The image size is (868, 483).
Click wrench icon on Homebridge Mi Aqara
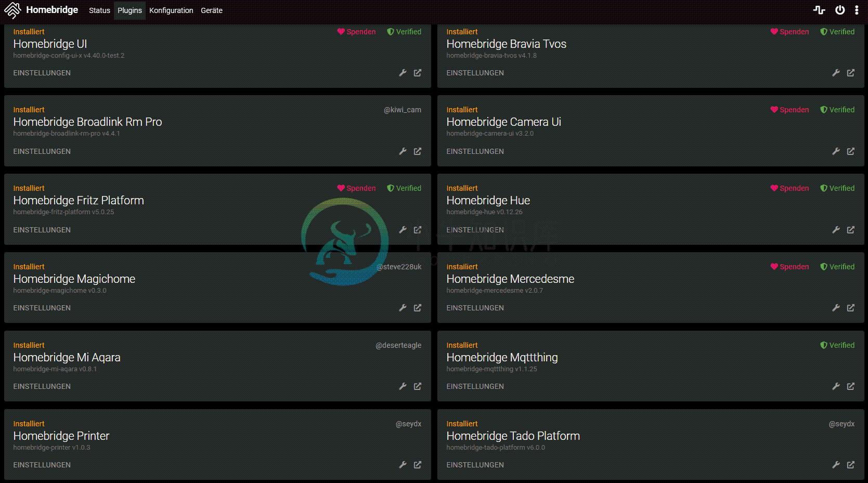tap(403, 386)
